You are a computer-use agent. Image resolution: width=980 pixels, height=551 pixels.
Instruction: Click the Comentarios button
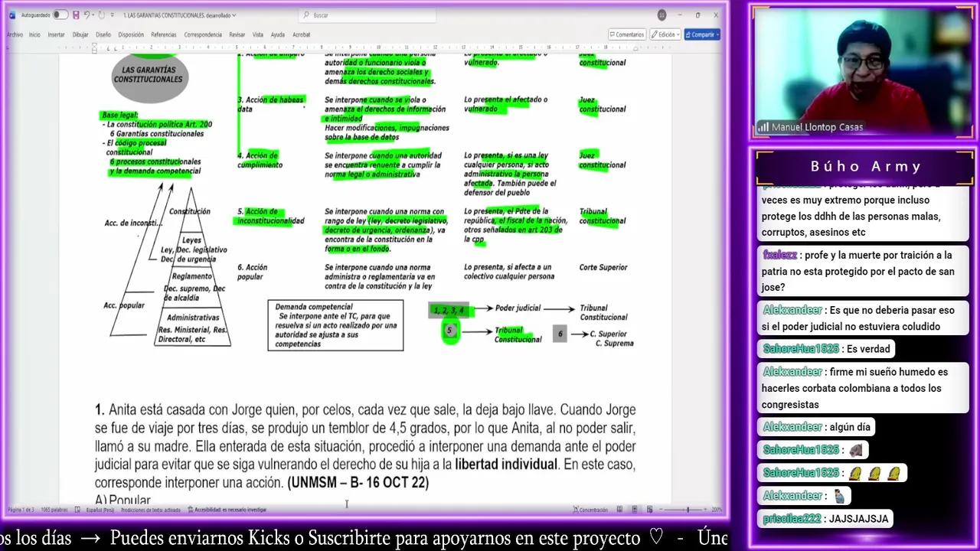tap(626, 34)
